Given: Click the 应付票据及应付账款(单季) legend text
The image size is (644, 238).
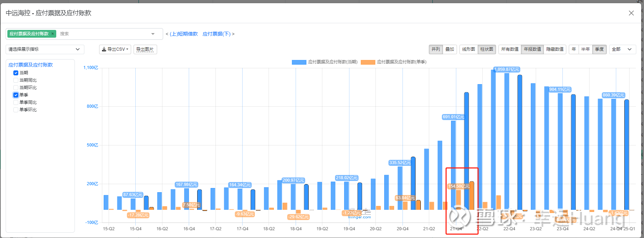Looking at the screenshot, I should click(x=402, y=62).
